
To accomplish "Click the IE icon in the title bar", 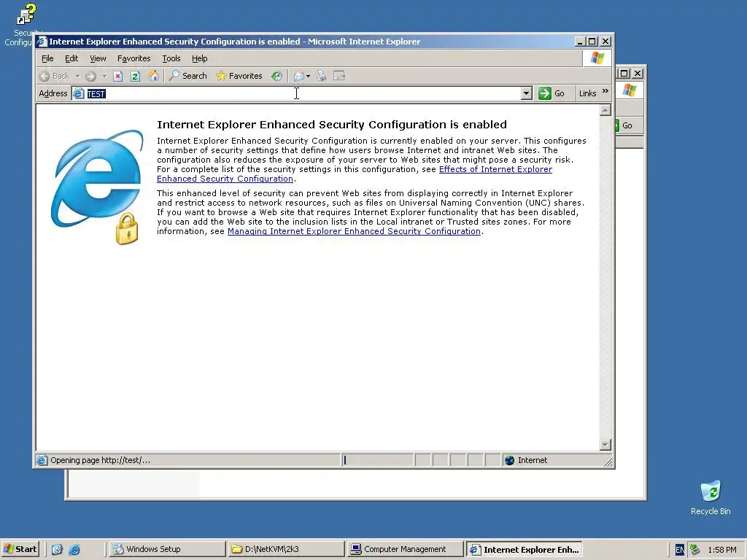I will pos(42,42).
